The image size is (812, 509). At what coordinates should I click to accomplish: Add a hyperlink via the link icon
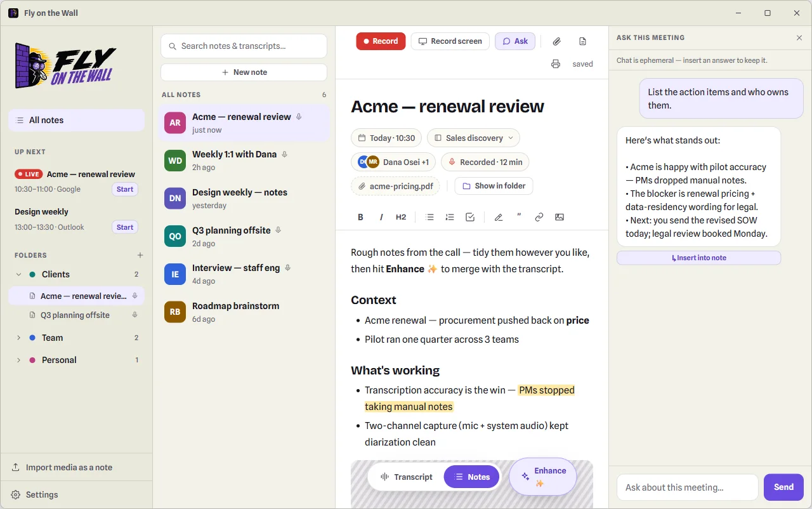539,217
